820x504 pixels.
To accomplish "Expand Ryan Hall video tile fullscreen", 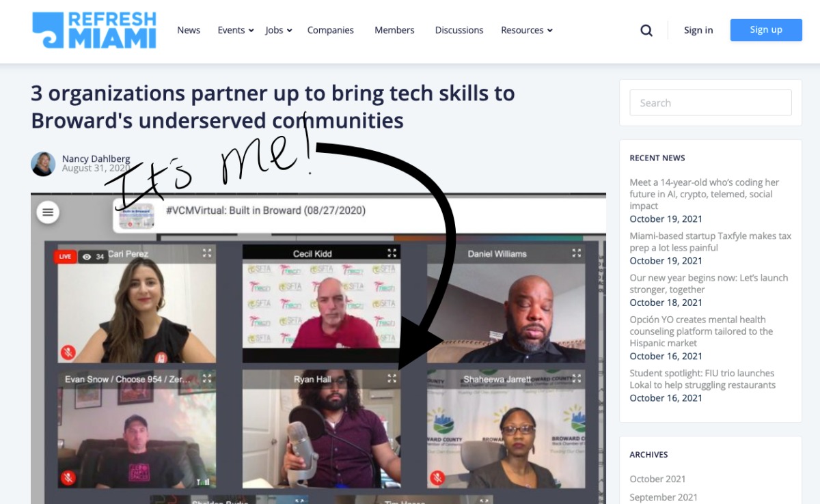I will click(x=392, y=378).
